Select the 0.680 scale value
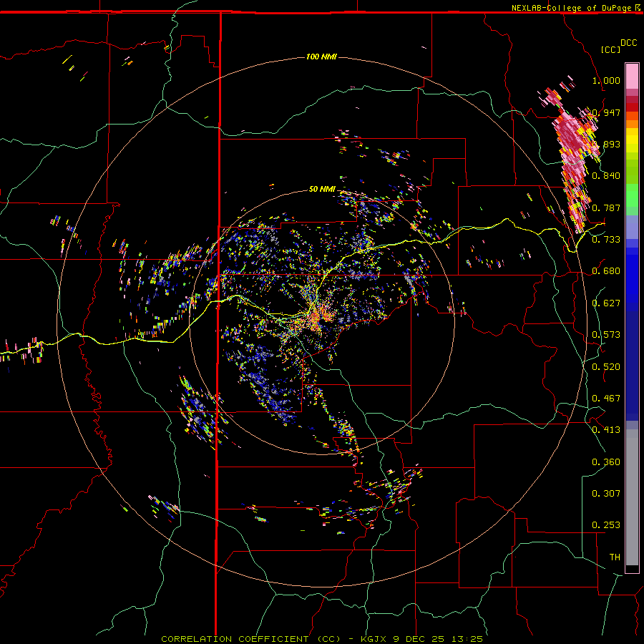 tap(606, 271)
